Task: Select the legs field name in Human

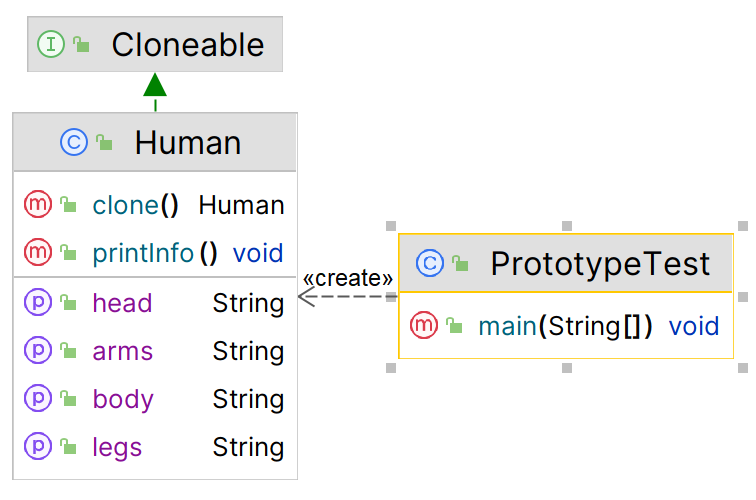Action: (117, 447)
